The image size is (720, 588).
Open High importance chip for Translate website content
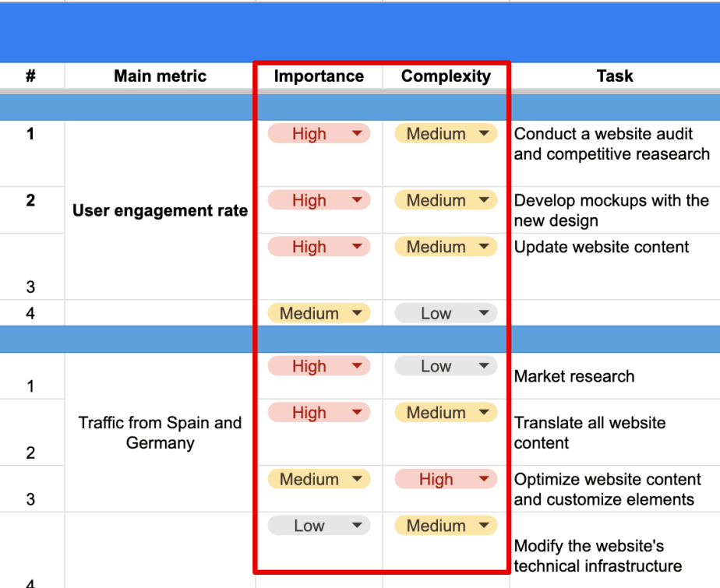click(x=319, y=412)
